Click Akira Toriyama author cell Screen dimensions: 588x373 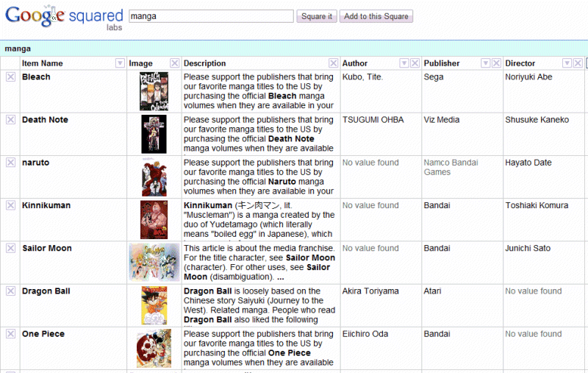pyautogui.click(x=370, y=291)
